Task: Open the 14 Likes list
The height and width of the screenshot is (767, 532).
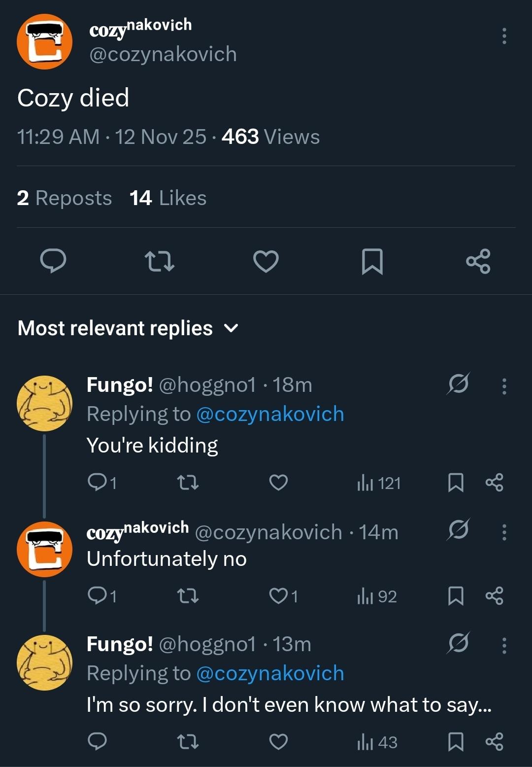Action: coord(168,198)
